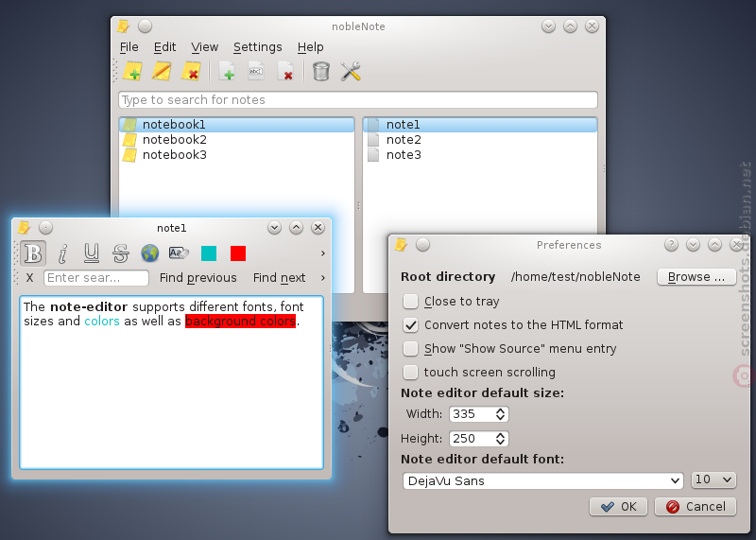756x540 pixels.
Task: Open the Edit menu
Action: 164,47
